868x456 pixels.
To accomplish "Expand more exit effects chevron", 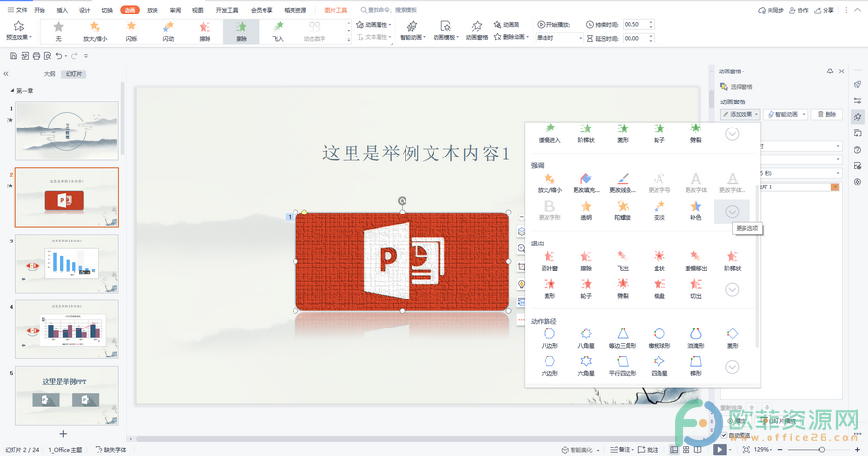I will click(732, 289).
